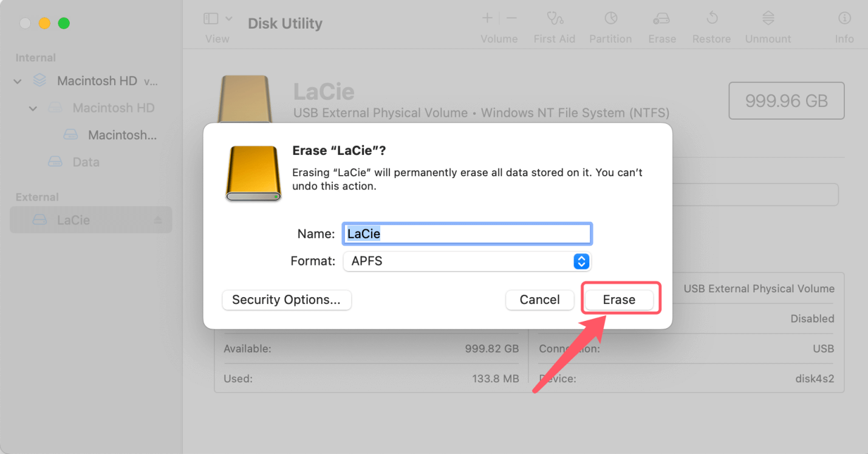This screenshot has height=454, width=868.
Task: Click the Erase confirmation button
Action: pyautogui.click(x=619, y=300)
